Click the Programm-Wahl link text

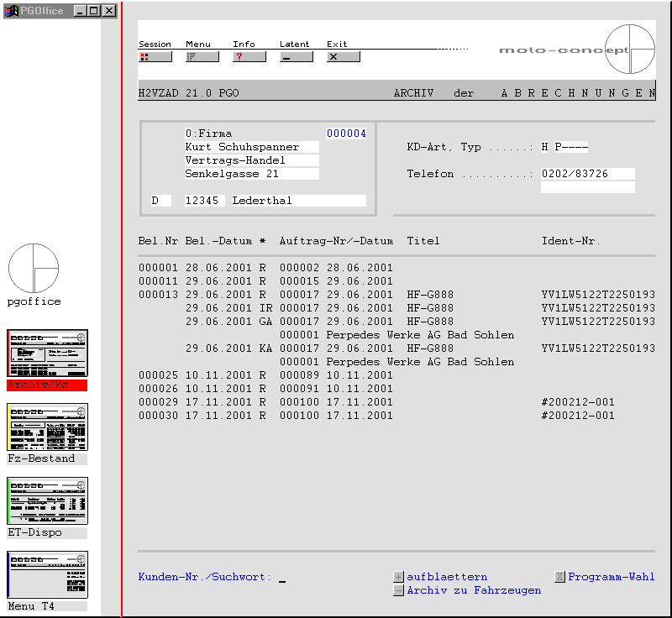coord(611,578)
